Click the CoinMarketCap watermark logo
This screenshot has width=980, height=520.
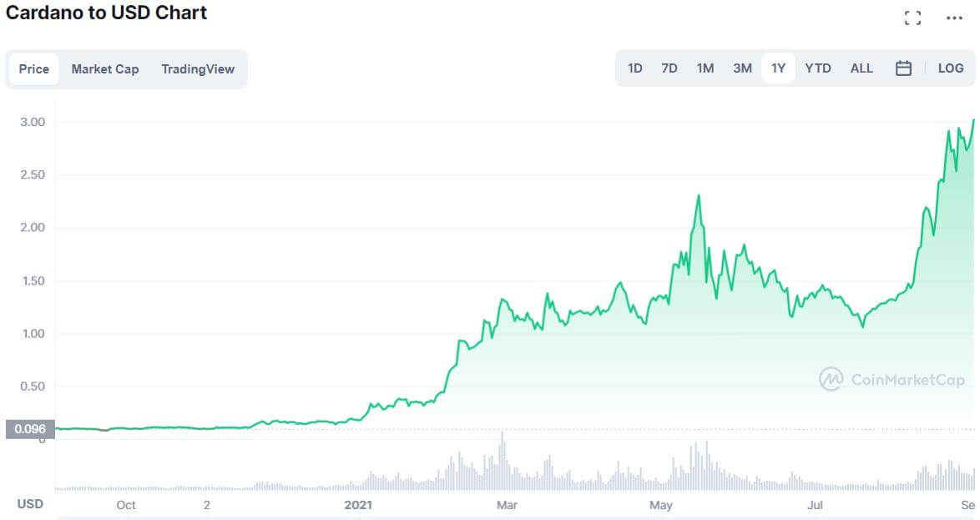click(892, 379)
